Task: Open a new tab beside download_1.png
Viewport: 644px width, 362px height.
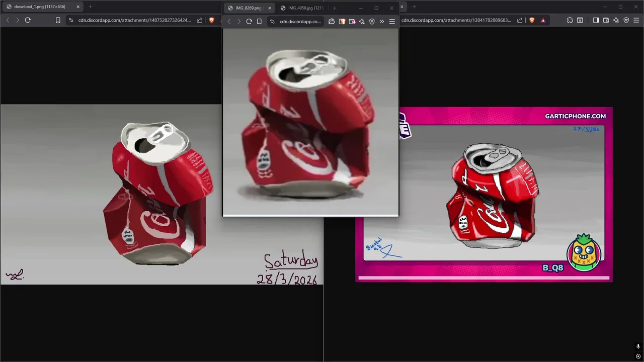Action: click(x=91, y=7)
